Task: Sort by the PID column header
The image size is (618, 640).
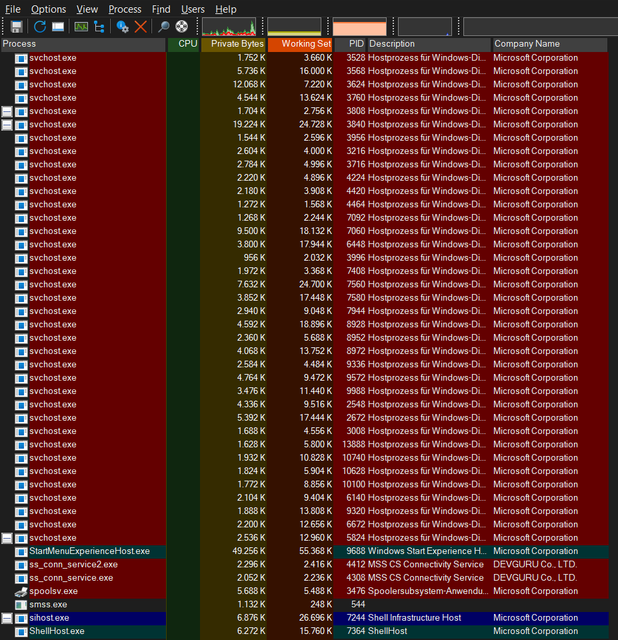Action: click(x=350, y=44)
